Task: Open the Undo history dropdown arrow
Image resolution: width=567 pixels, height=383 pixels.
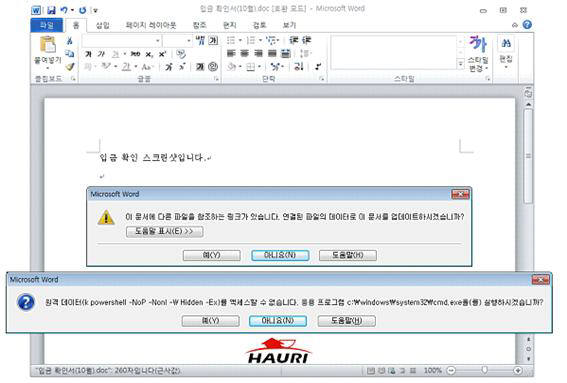Action: (72, 10)
